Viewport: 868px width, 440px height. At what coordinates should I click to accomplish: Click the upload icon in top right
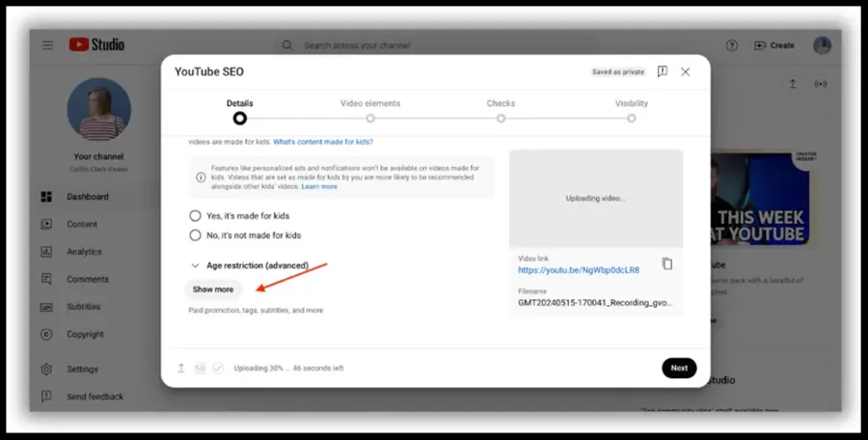[792, 84]
